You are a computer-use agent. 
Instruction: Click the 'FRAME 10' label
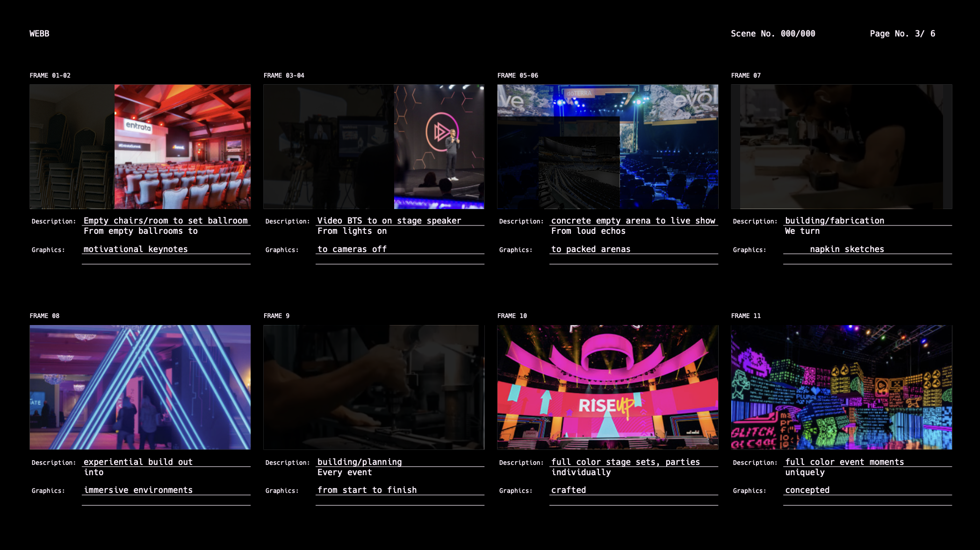pos(512,316)
